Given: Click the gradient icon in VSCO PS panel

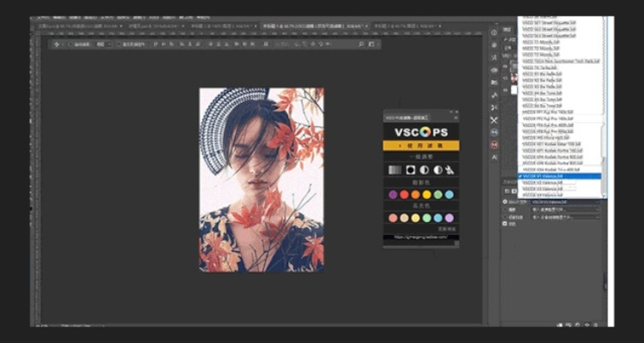Looking at the screenshot, I should point(394,170).
